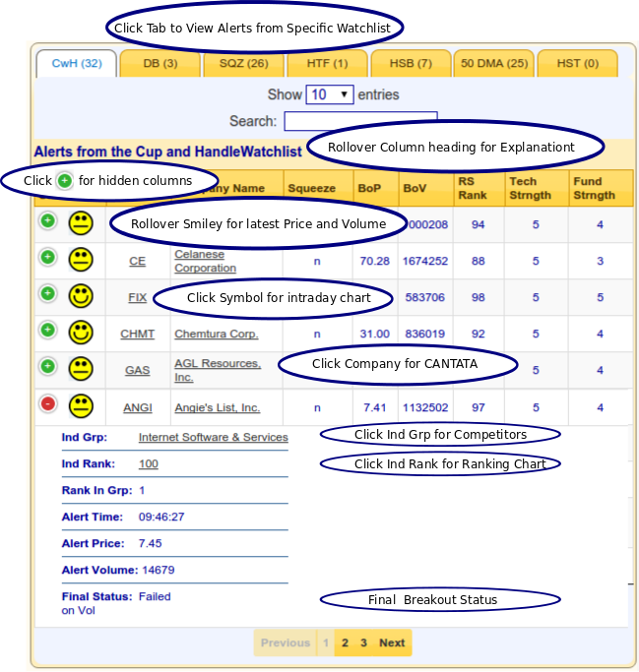This screenshot has height=672, width=639.
Task: Click BoV value 836019
Action: click(x=425, y=334)
